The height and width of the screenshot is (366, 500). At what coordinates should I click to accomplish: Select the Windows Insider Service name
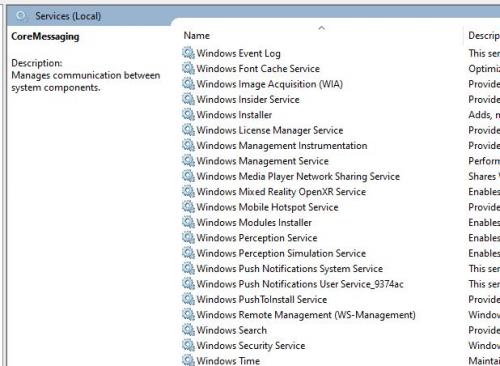pos(248,99)
